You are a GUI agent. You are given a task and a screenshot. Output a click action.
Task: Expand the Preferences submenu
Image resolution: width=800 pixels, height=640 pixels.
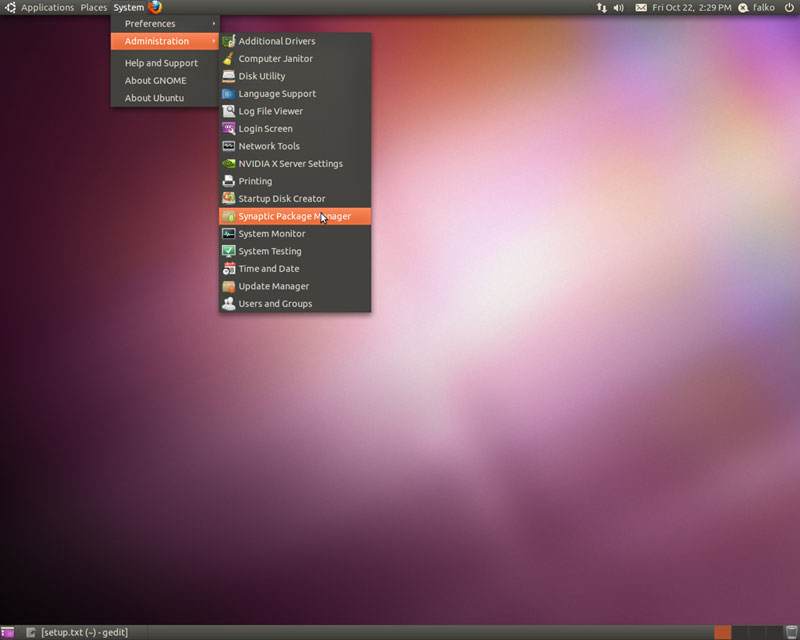coord(165,23)
